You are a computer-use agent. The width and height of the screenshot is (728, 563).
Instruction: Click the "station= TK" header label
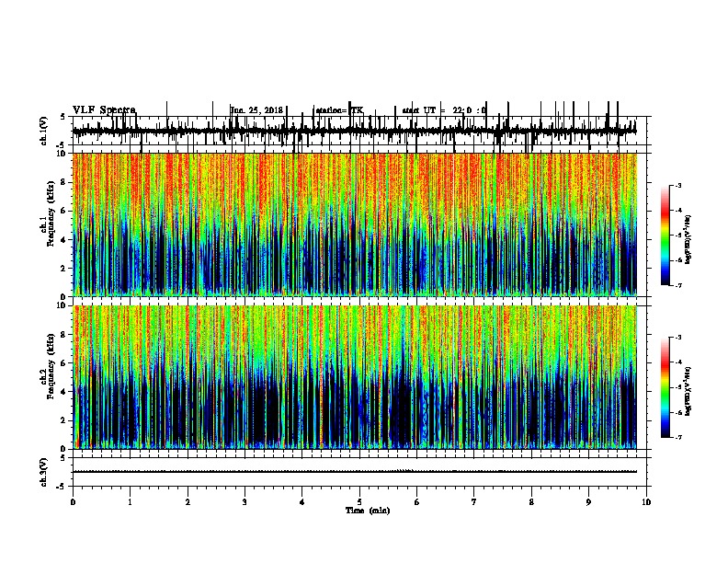point(339,110)
